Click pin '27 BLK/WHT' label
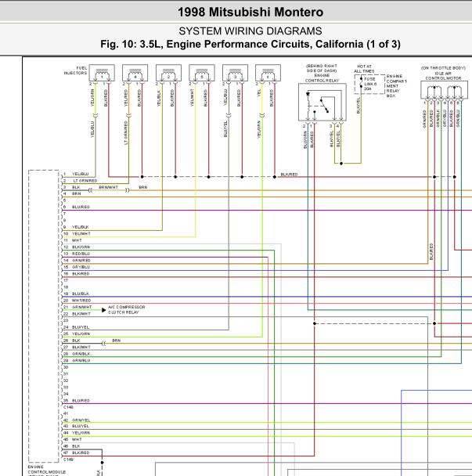 pos(77,348)
